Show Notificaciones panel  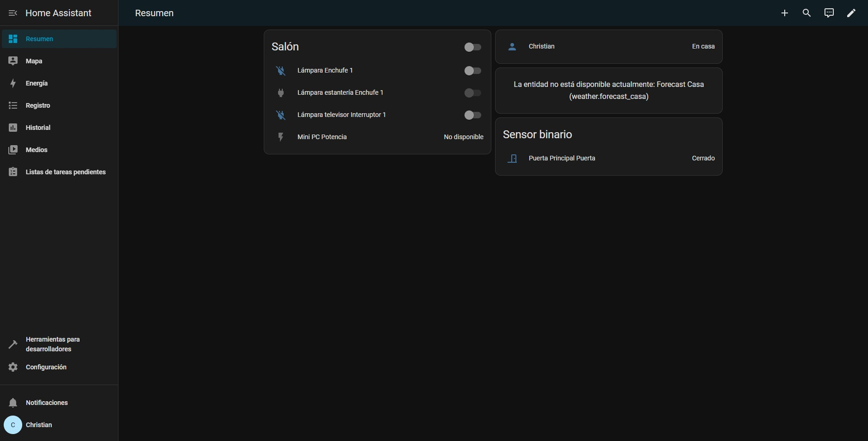point(46,403)
